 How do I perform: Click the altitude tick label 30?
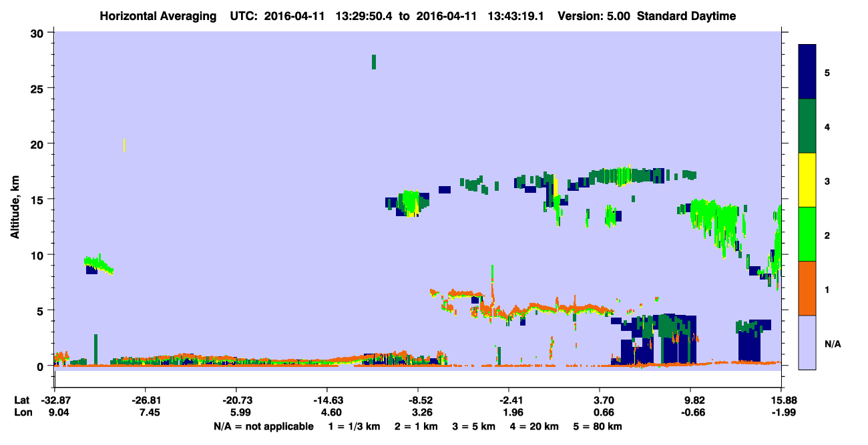39,32
